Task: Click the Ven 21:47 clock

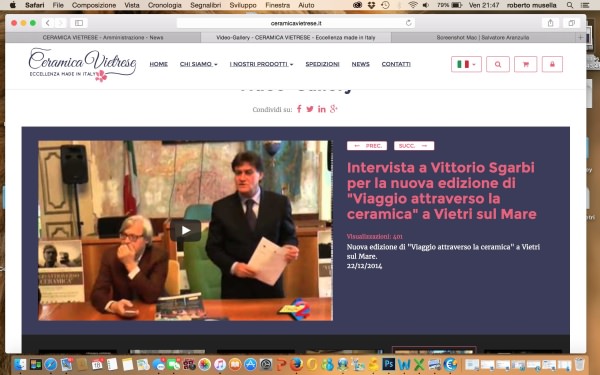Action: point(484,5)
